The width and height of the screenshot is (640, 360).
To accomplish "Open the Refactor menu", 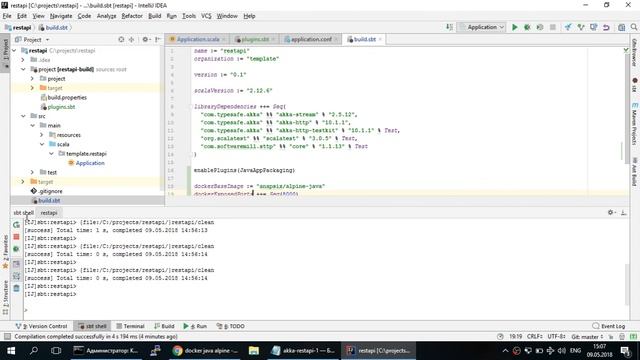I will pyautogui.click(x=132, y=16).
